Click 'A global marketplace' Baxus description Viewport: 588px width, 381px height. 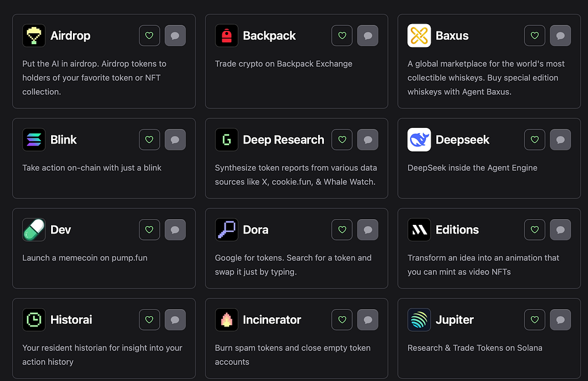click(486, 77)
